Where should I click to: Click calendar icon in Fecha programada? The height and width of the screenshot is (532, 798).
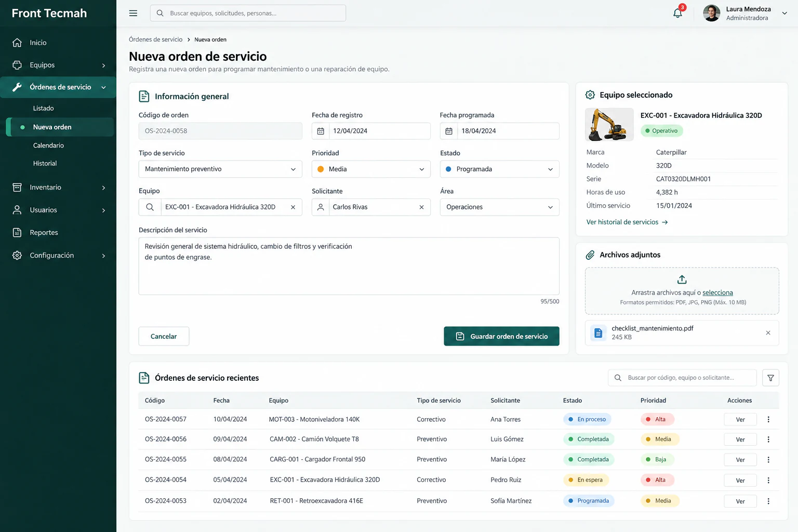pyautogui.click(x=449, y=131)
